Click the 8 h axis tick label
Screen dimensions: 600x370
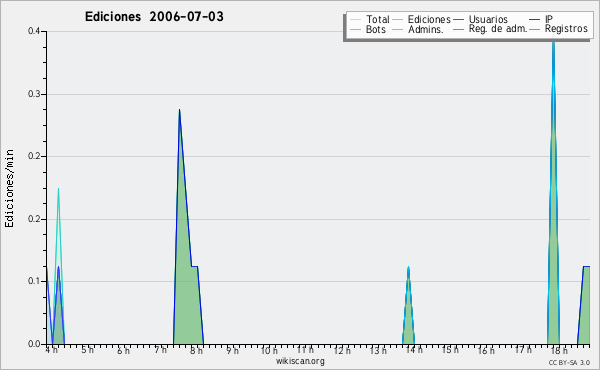(196, 350)
